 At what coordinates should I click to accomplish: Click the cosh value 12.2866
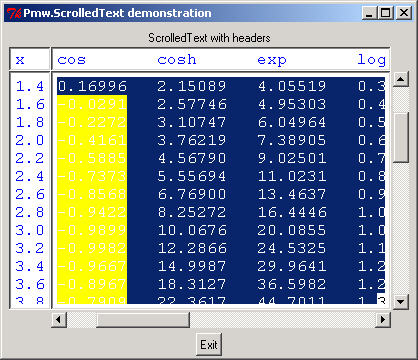(x=192, y=248)
